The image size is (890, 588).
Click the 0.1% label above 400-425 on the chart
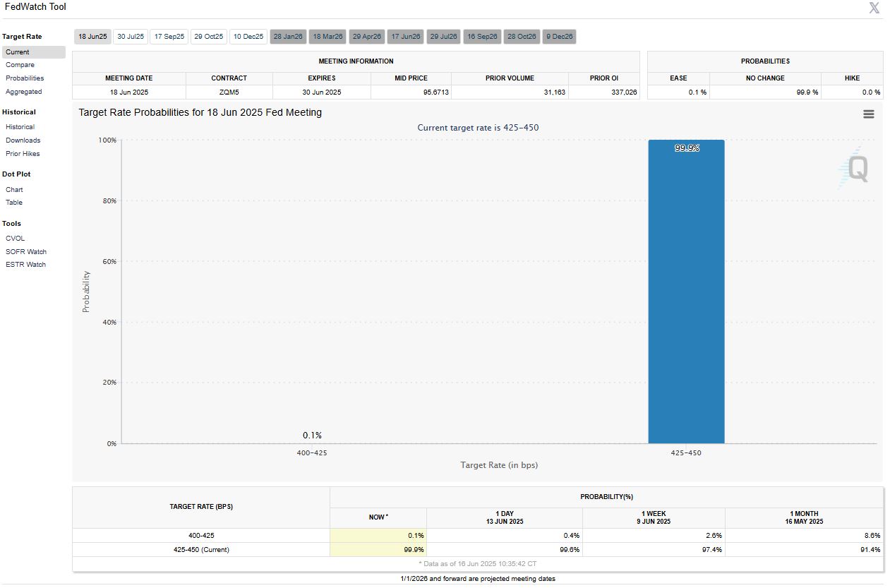tap(312, 436)
